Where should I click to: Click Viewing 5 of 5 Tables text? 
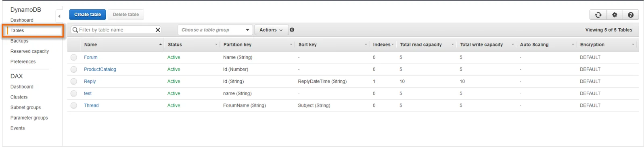608,30
